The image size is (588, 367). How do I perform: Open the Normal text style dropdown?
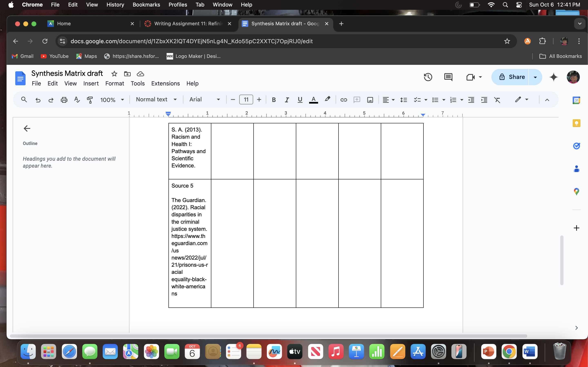(x=156, y=99)
